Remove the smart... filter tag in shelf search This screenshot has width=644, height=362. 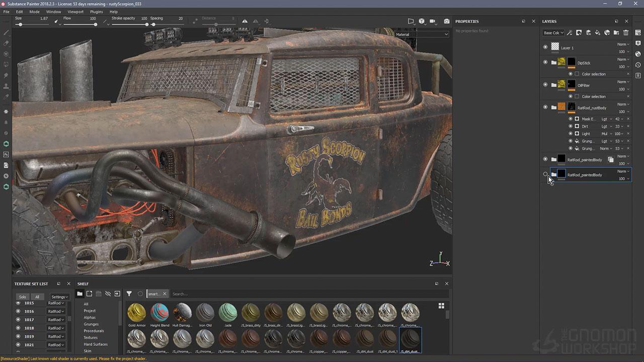(x=164, y=294)
